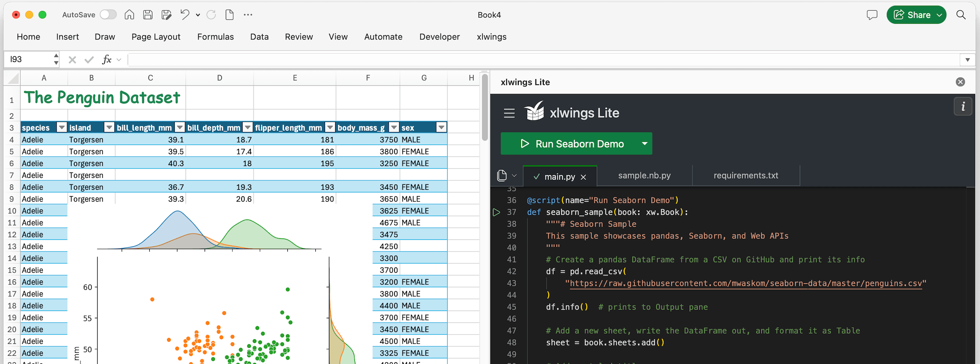Open the body_mass_g filter dropdown
Screen dimensions: 980x364
coord(394,127)
